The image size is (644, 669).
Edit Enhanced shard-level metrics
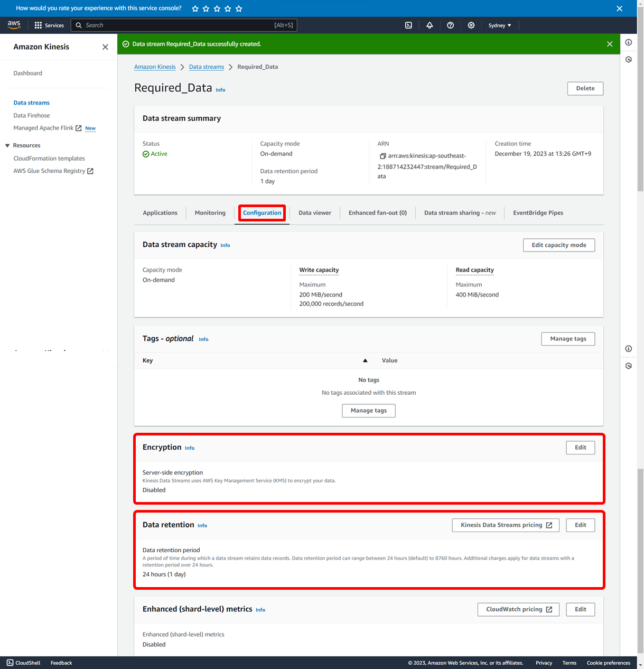(581, 609)
